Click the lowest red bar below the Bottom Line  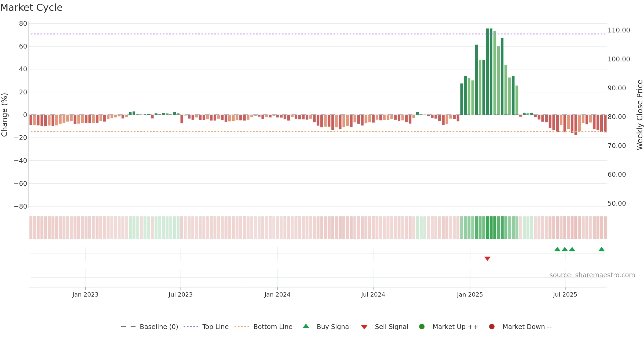point(576,125)
